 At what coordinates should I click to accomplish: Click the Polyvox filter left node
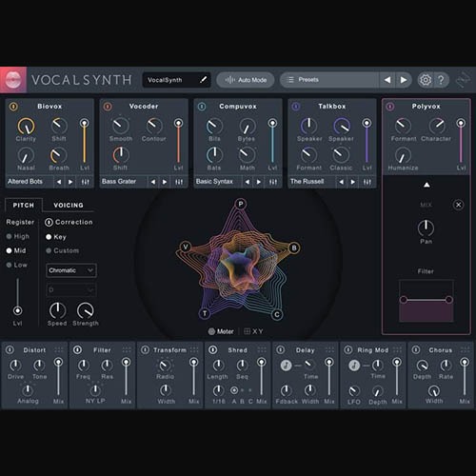coord(404,300)
